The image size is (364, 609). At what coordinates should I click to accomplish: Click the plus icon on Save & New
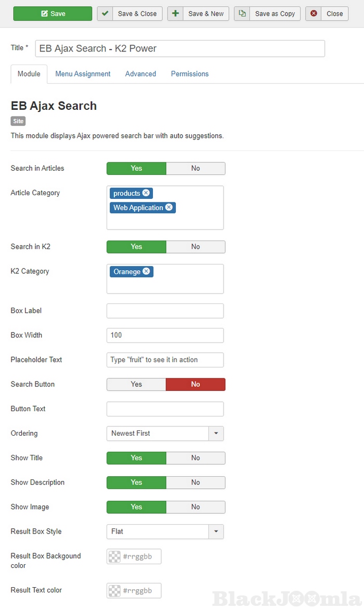(175, 14)
